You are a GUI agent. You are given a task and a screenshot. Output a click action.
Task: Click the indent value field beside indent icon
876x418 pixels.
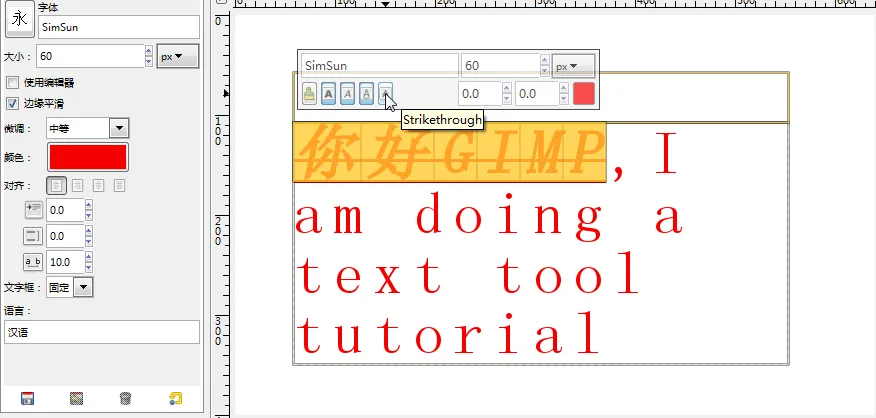(65, 210)
